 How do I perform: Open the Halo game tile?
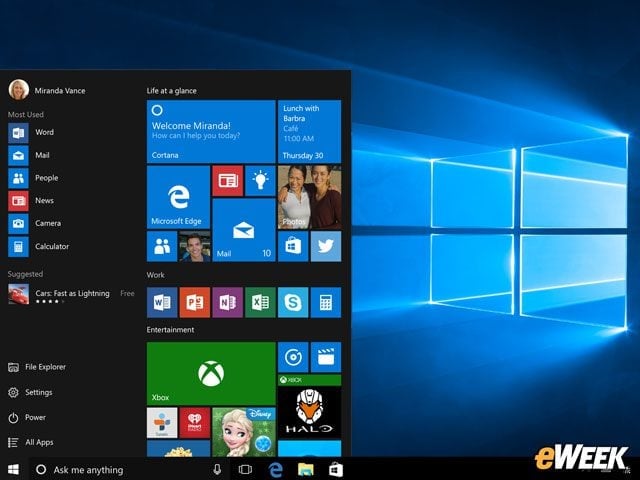click(x=309, y=406)
